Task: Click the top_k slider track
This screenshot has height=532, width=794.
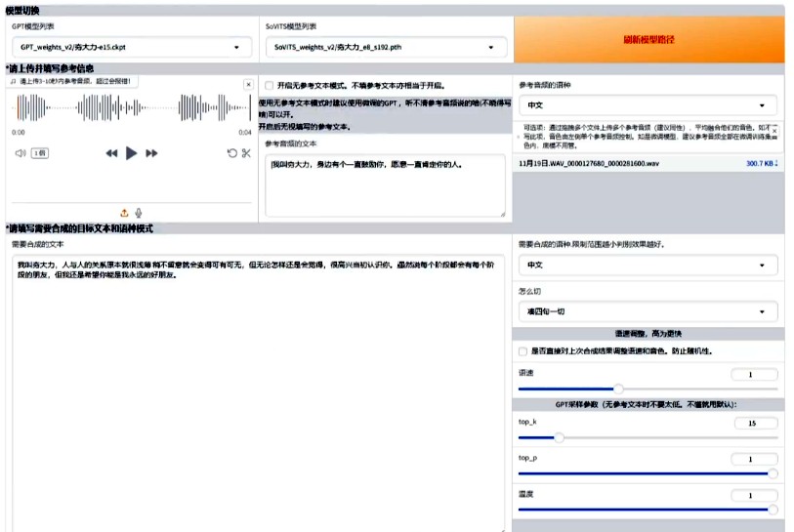Action: (x=647, y=437)
